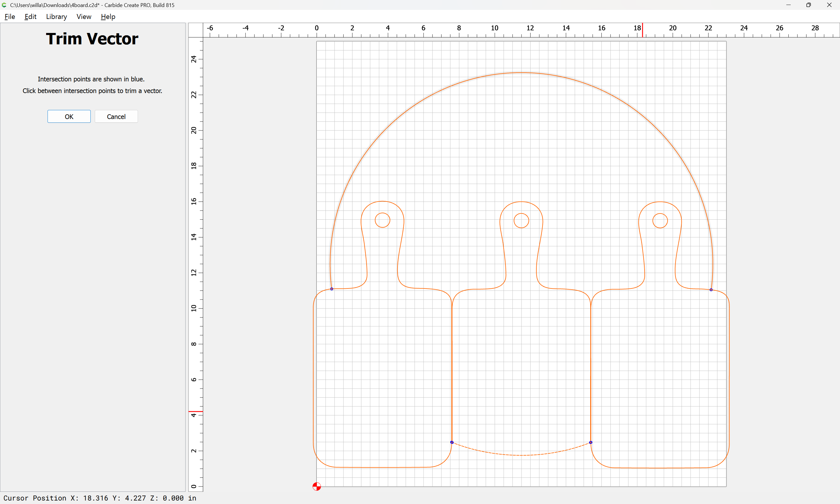Click the bottom-left blue intersection point
Viewport: 840px width, 504px height.
pyautogui.click(x=452, y=442)
